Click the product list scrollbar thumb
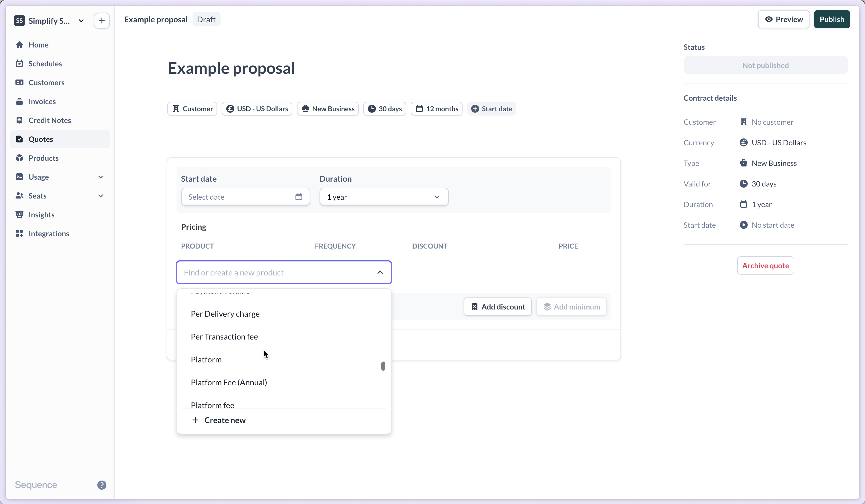Viewport: 865px width, 504px height. [x=383, y=366]
